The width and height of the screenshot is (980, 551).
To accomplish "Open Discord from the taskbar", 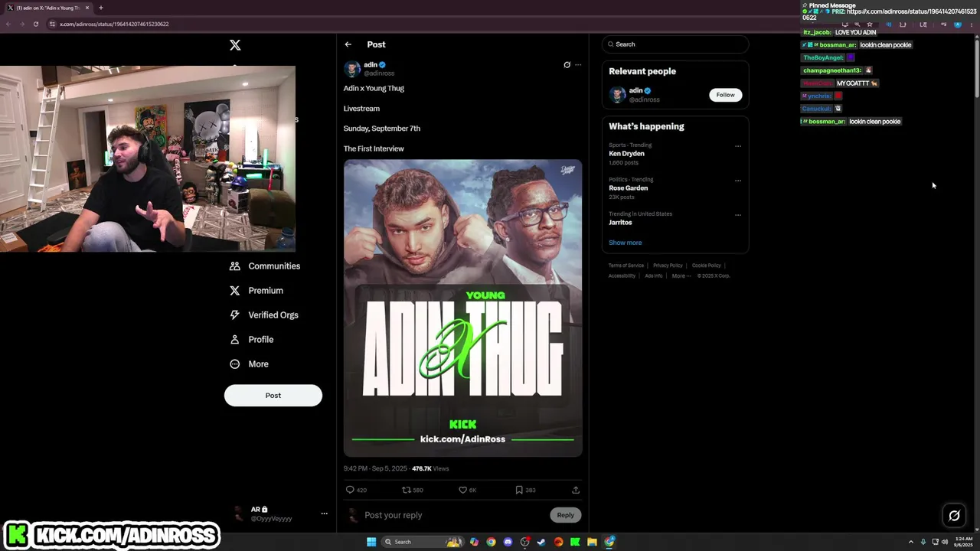I will (508, 542).
